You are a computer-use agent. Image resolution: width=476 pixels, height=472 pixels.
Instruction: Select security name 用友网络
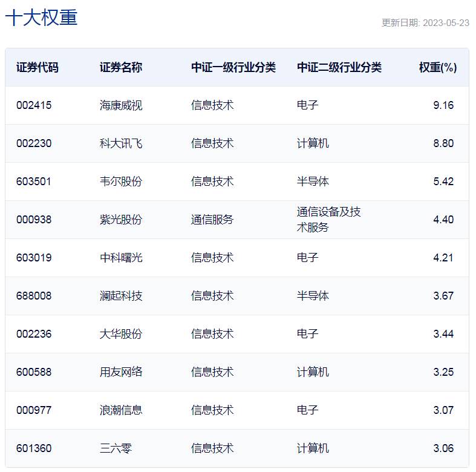pyautogui.click(x=121, y=372)
